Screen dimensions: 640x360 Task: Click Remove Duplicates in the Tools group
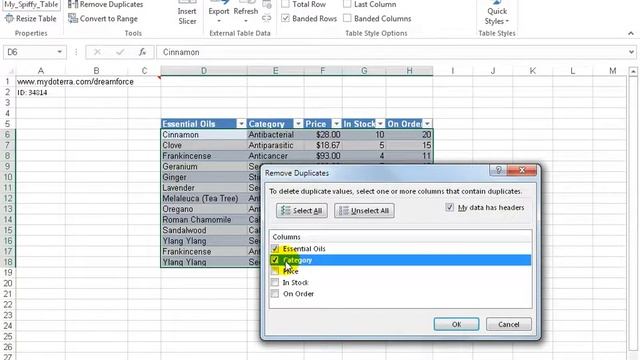(105, 4)
